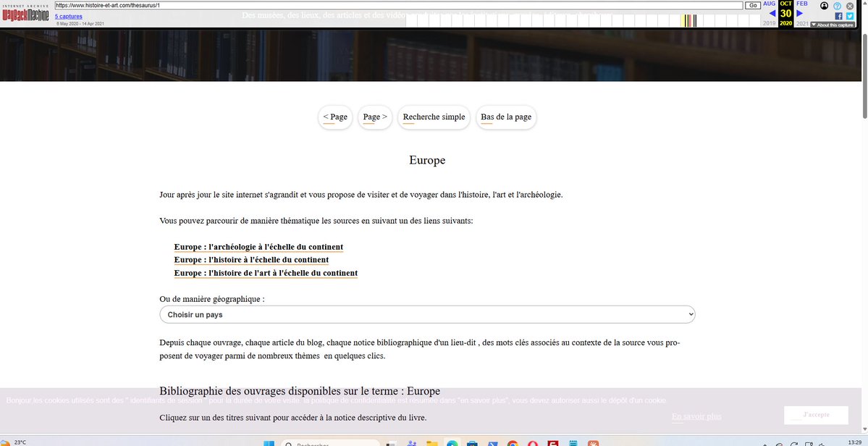Open Microsoft Edge from the taskbar
Viewport: 868px width, 446px height.
452,443
